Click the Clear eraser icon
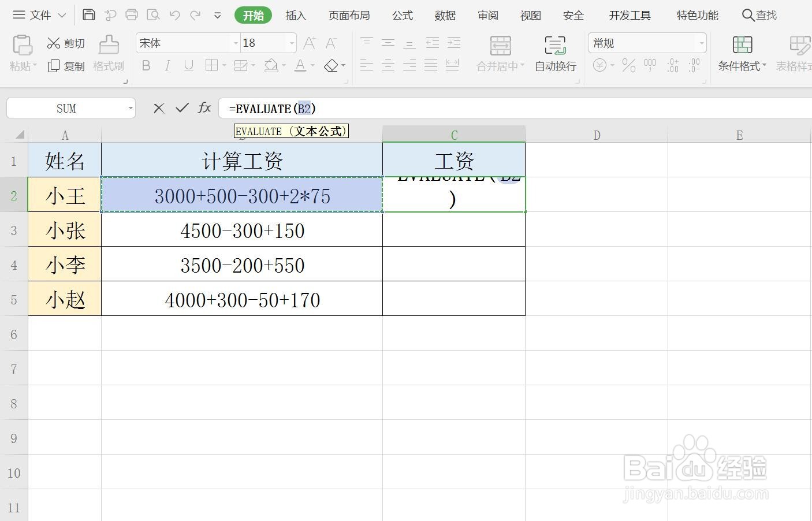The height and width of the screenshot is (521, 812). coord(331,66)
